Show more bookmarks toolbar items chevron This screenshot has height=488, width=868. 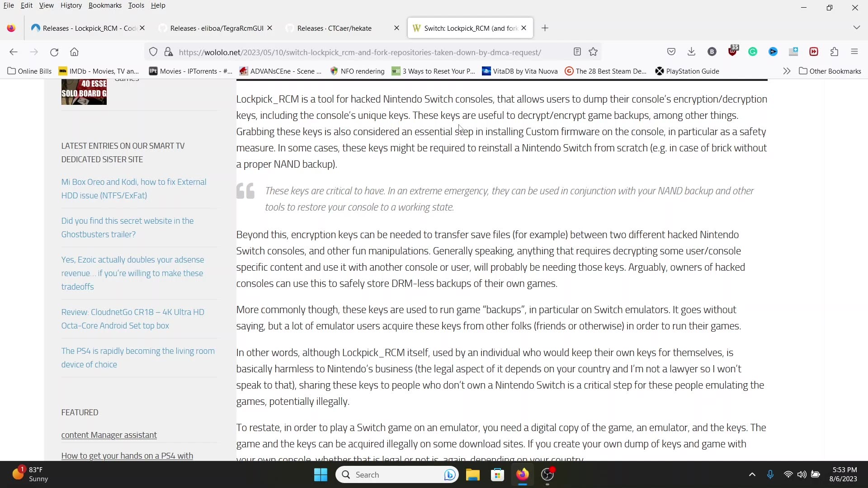(787, 71)
